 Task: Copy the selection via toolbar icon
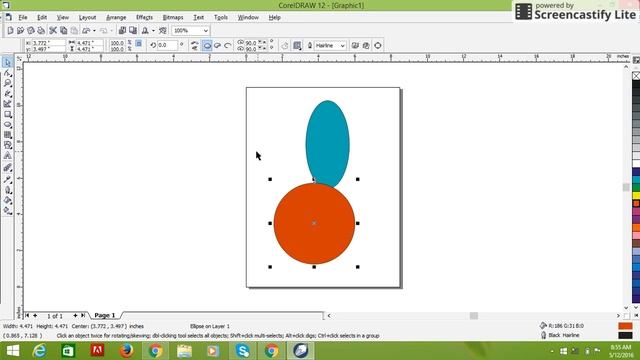[x=64, y=31]
